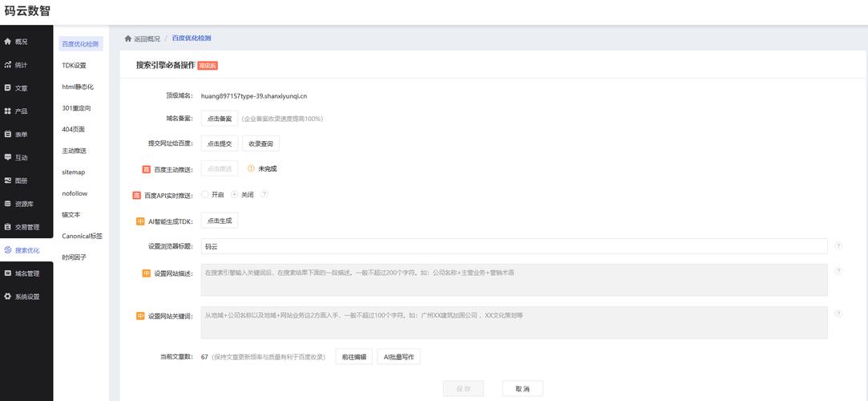The height and width of the screenshot is (401, 868).
Task: Click the 点击备案 button
Action: (219, 119)
